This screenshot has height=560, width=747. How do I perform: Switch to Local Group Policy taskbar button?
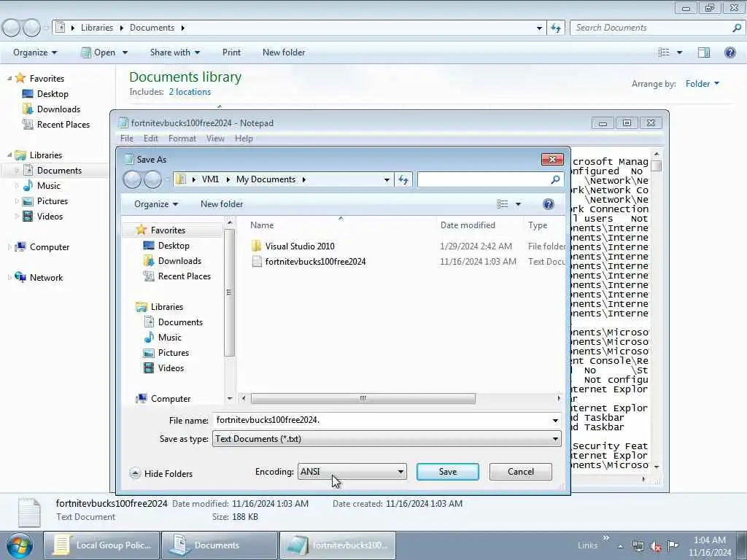pos(101,545)
